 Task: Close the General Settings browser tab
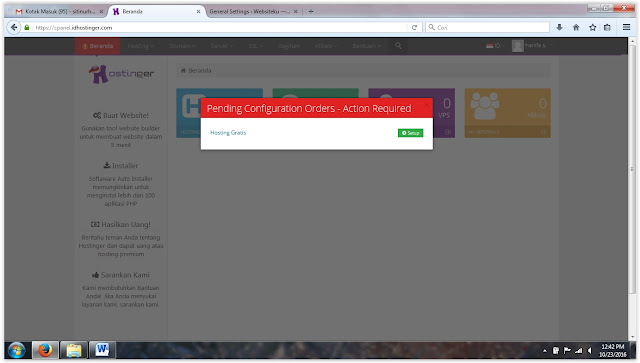pos(296,12)
